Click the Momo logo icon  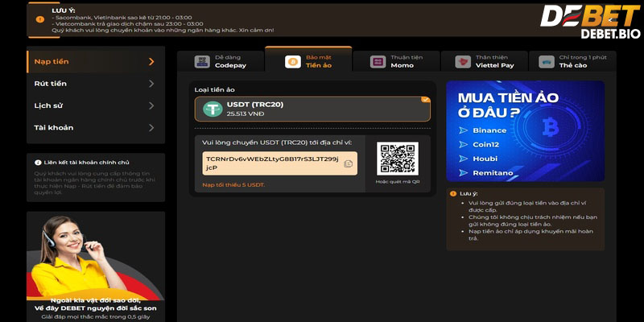(378, 62)
